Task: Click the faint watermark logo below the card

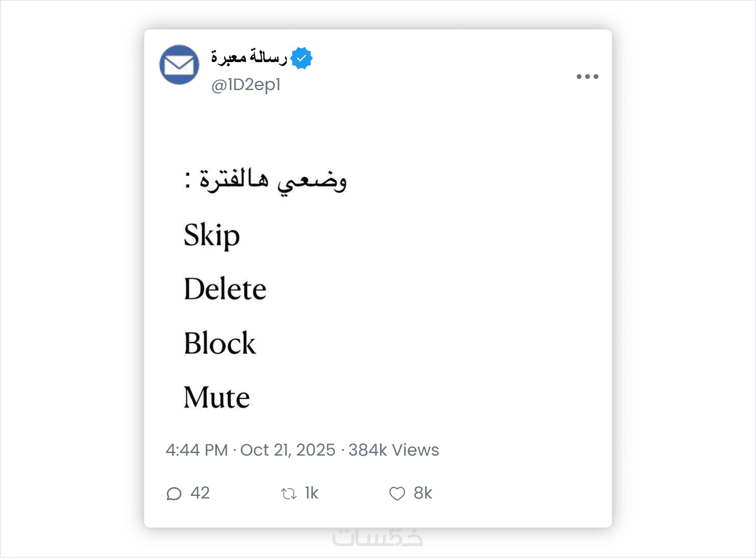Action: 378,537
